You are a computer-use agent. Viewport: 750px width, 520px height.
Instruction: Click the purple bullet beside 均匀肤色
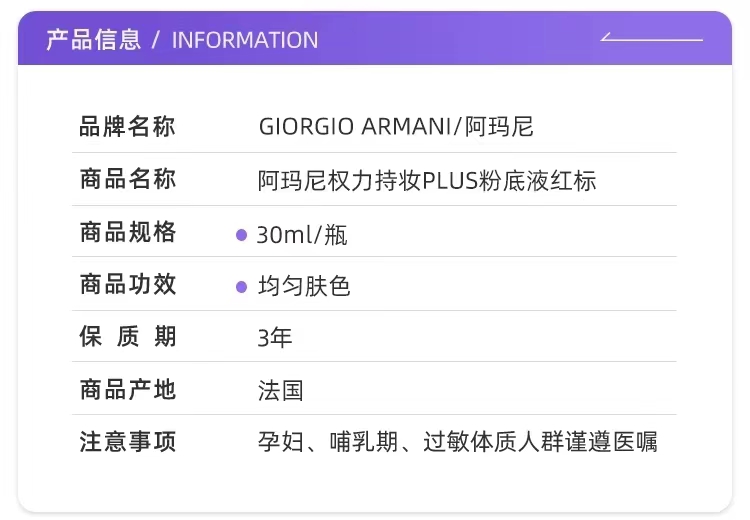241,288
